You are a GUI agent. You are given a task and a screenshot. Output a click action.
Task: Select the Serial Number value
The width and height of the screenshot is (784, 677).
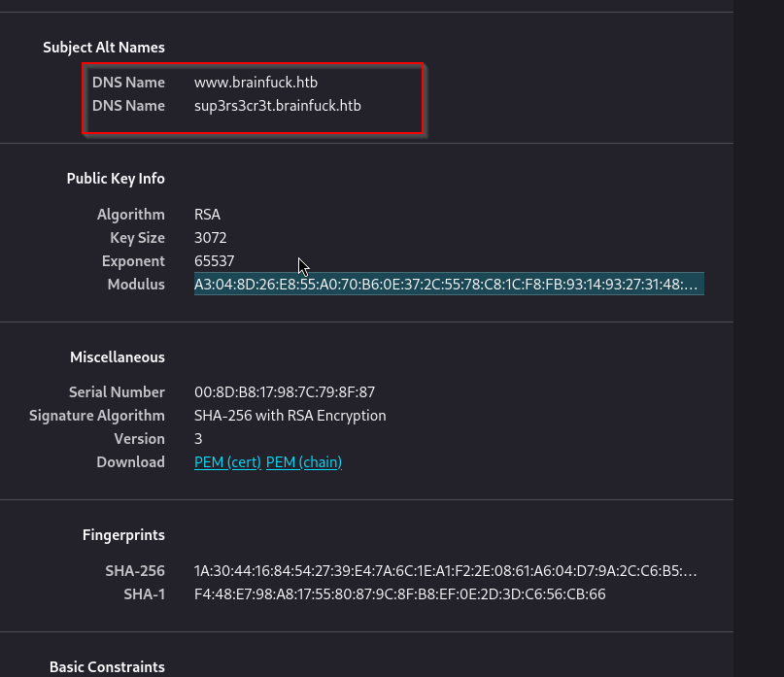pyautogui.click(x=284, y=392)
